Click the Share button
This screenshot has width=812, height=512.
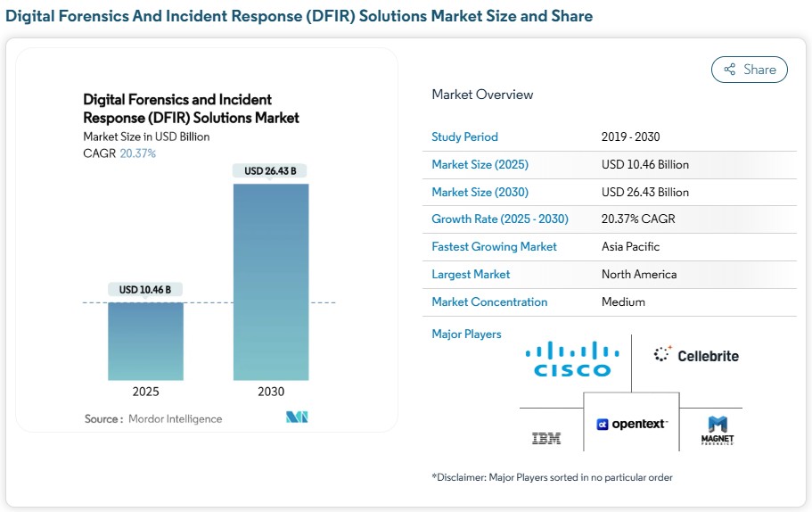[x=749, y=70]
